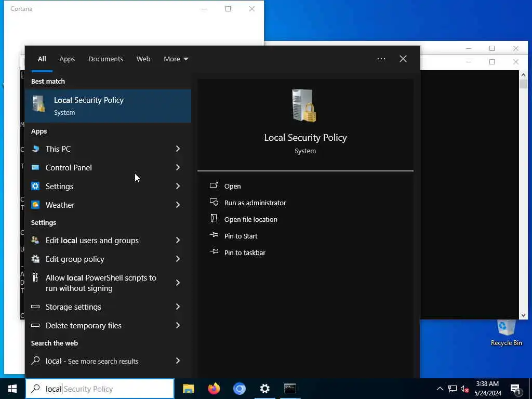532x399 pixels.
Task: Open Settings gear on taskbar
Action: [264, 389]
